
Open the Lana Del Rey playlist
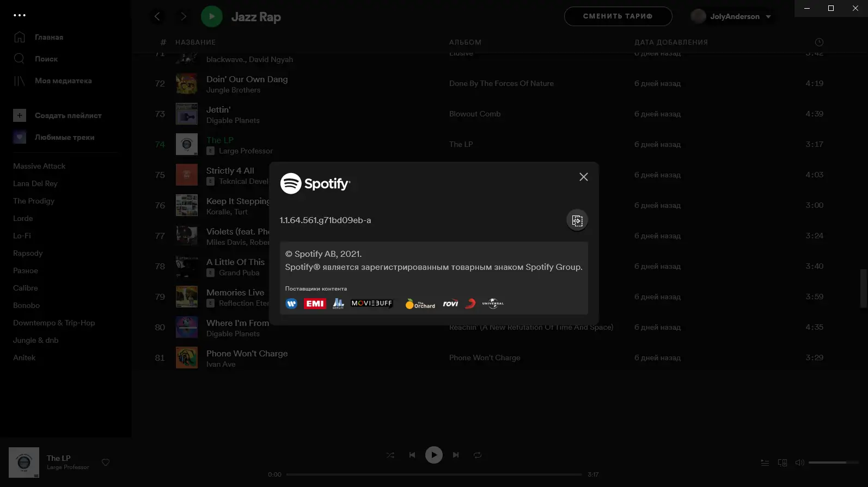(35, 183)
